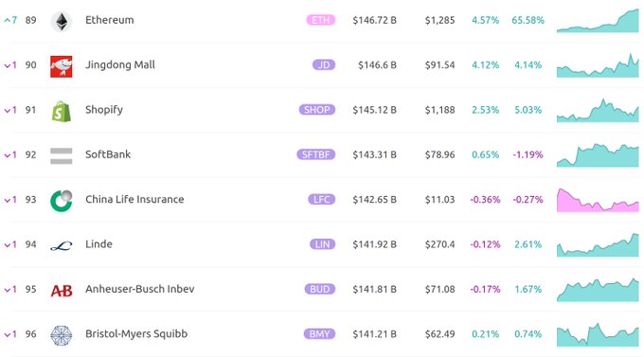
Task: Click the JD ticker badge
Action: tap(324, 65)
